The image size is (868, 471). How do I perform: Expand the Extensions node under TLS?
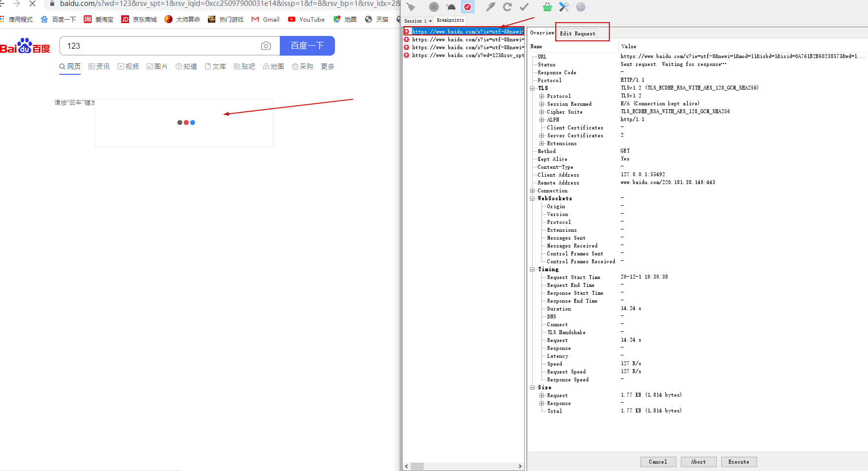coord(541,143)
